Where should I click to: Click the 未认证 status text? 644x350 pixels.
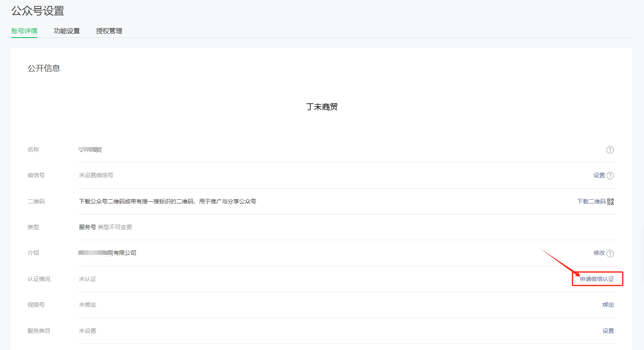[x=87, y=279]
